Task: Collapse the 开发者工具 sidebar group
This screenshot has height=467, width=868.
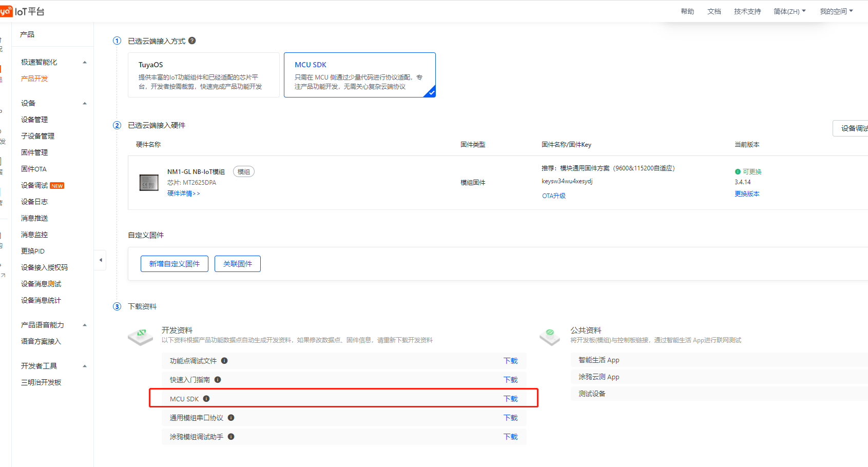Action: click(85, 366)
